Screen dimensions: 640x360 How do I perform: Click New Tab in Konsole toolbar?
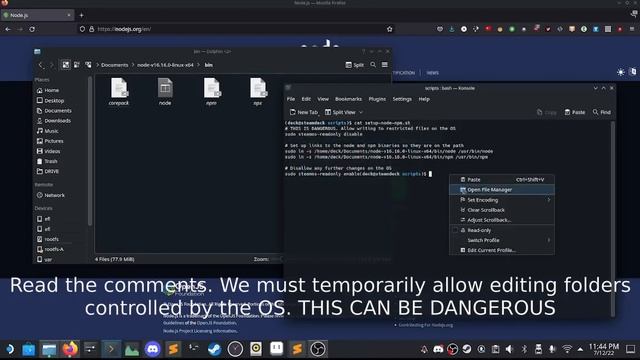click(x=303, y=112)
